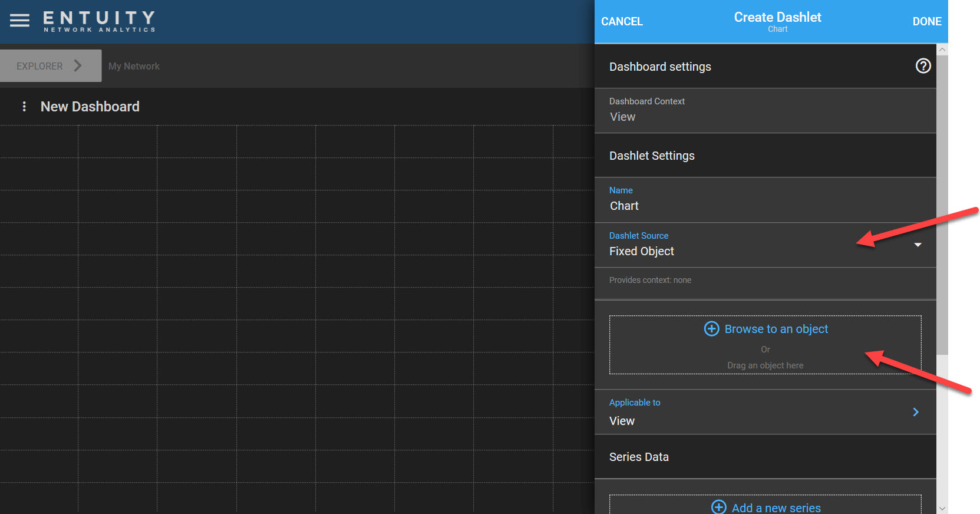
Task: Open the hamburger main menu
Action: [x=19, y=21]
